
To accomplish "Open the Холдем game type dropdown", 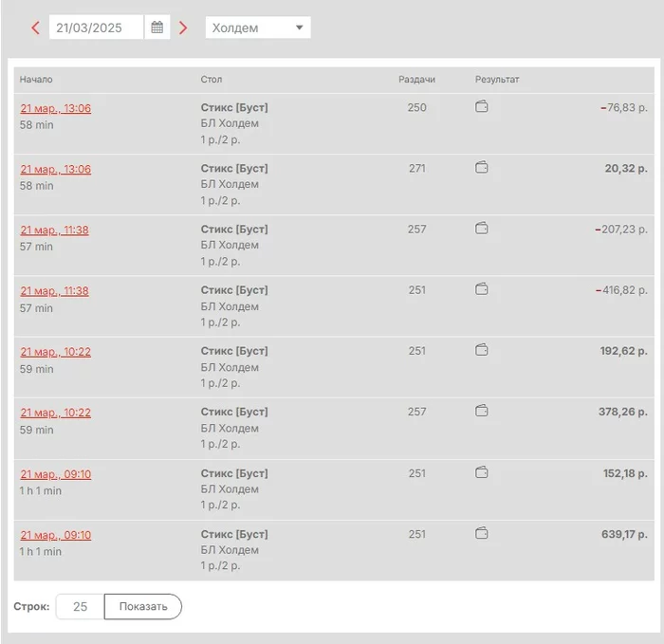I will click(x=258, y=28).
